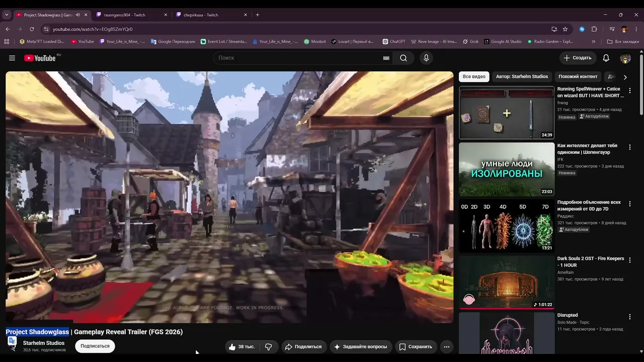Click the Создать create button
This screenshot has width=644, height=362.
click(578, 58)
